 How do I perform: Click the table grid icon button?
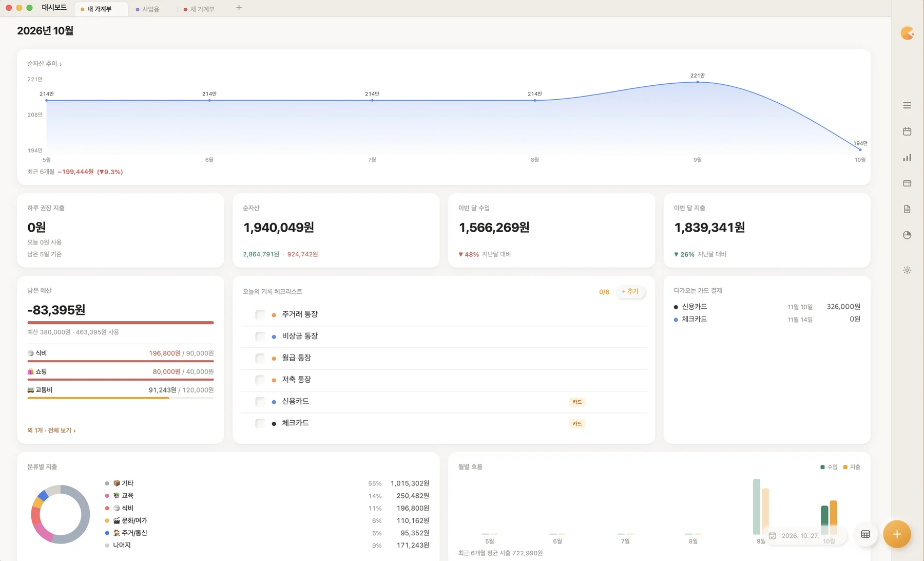[x=865, y=534]
